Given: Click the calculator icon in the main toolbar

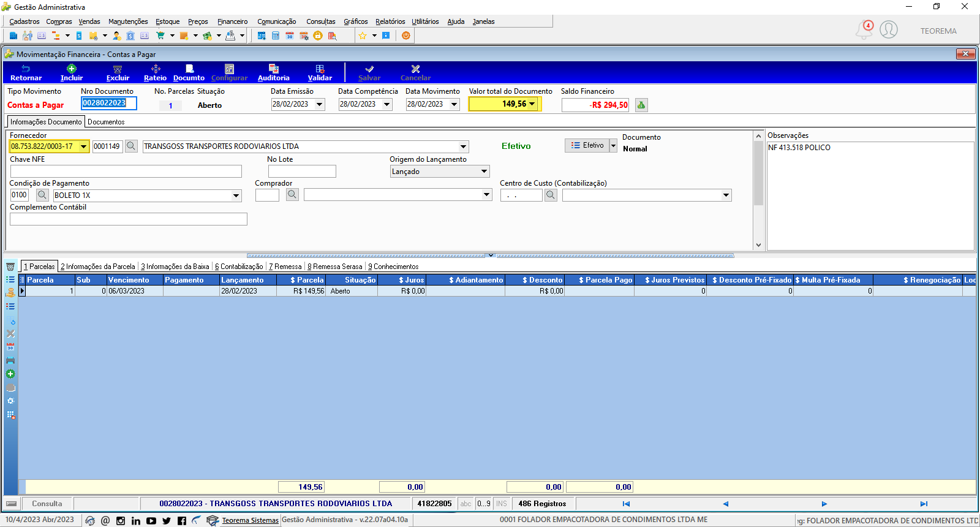Looking at the screenshot, I should point(276,36).
